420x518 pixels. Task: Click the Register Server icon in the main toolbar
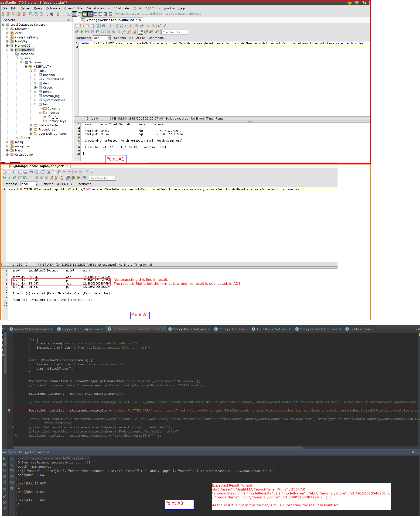click(x=3, y=14)
